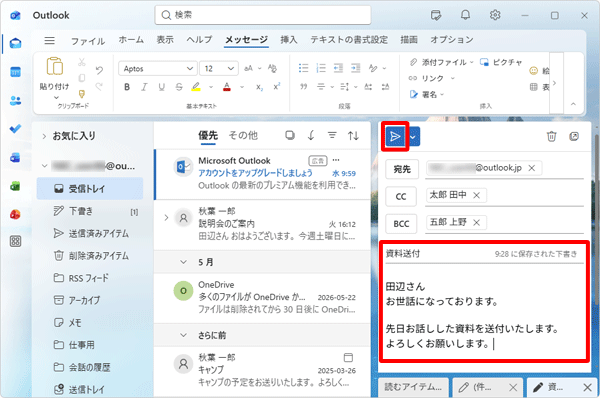Viewport: 600px width, 398px height.
Task: Open highlight color picker arrow
Action: [x=211, y=87]
